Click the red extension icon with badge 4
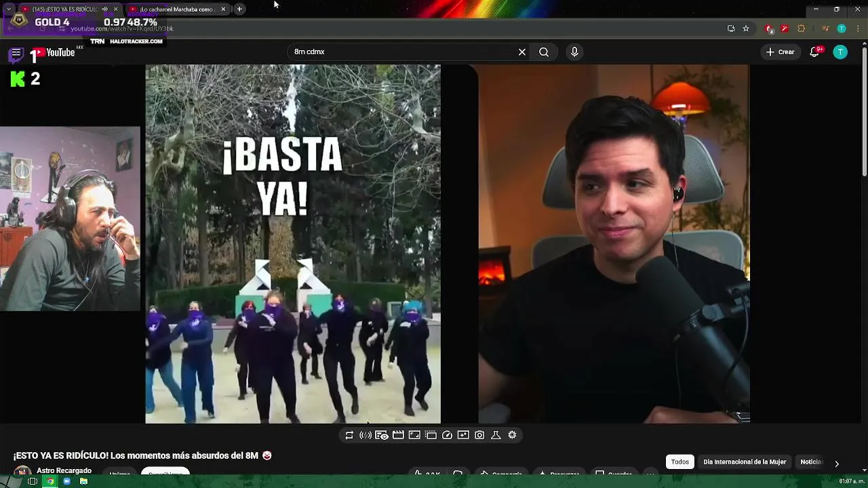This screenshot has height=488, width=868. 769,28
